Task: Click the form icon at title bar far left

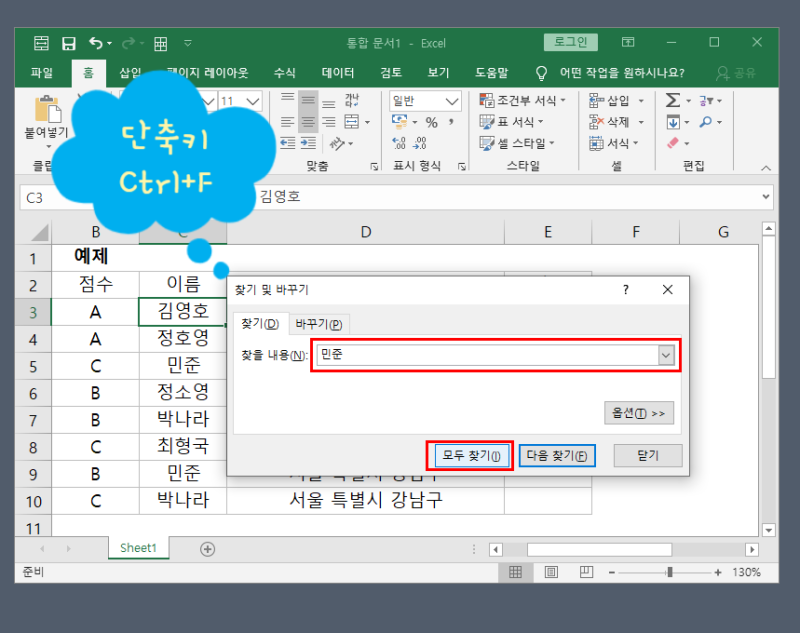Action: tap(41, 43)
